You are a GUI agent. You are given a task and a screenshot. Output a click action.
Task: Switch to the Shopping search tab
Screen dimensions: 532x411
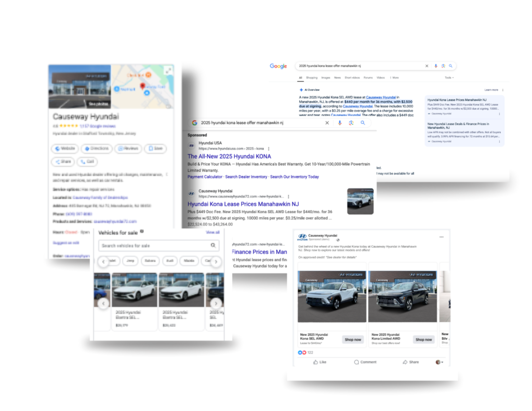click(x=312, y=78)
